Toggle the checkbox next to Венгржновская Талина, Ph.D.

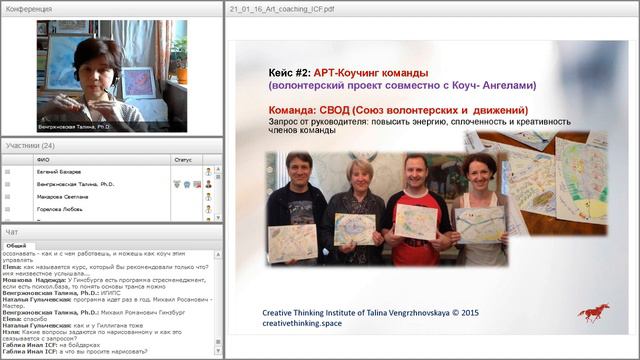point(7,184)
